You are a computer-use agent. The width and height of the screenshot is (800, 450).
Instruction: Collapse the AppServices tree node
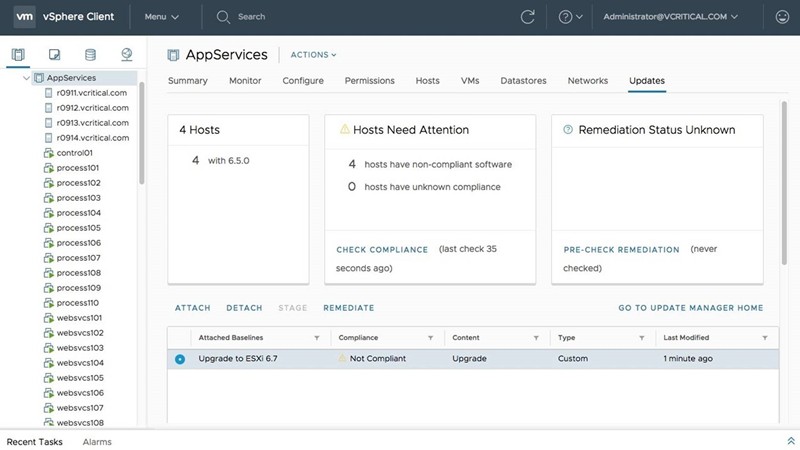[25, 78]
